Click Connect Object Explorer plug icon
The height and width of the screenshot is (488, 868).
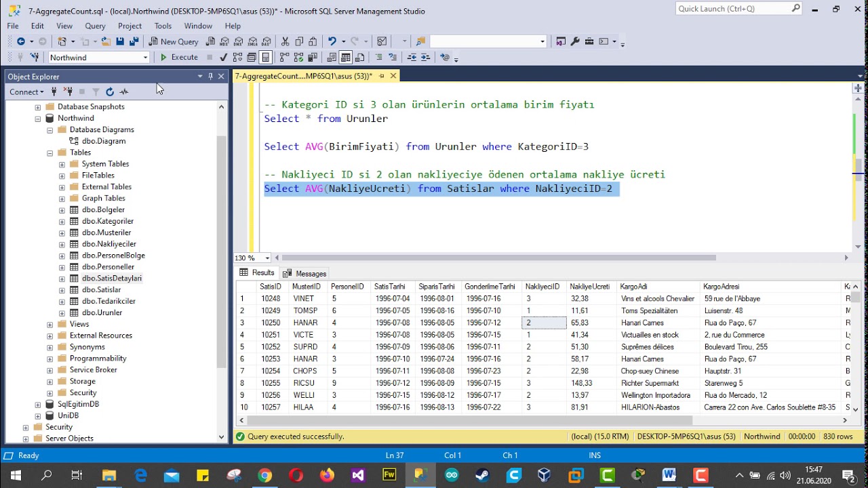tap(54, 91)
